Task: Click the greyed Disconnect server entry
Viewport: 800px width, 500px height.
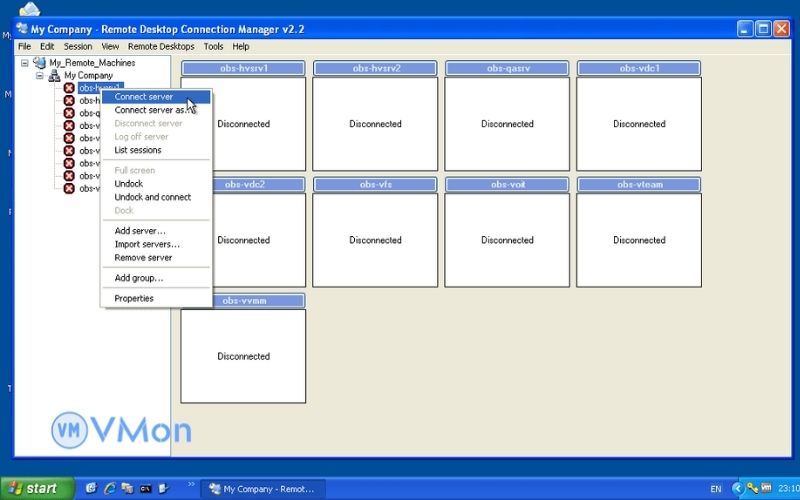Action: (x=156, y=123)
